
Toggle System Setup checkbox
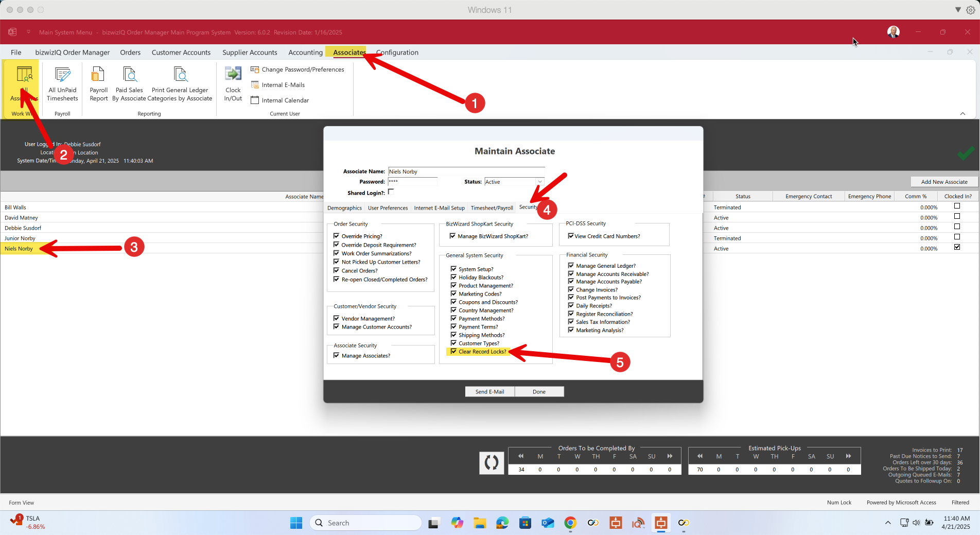click(x=453, y=269)
